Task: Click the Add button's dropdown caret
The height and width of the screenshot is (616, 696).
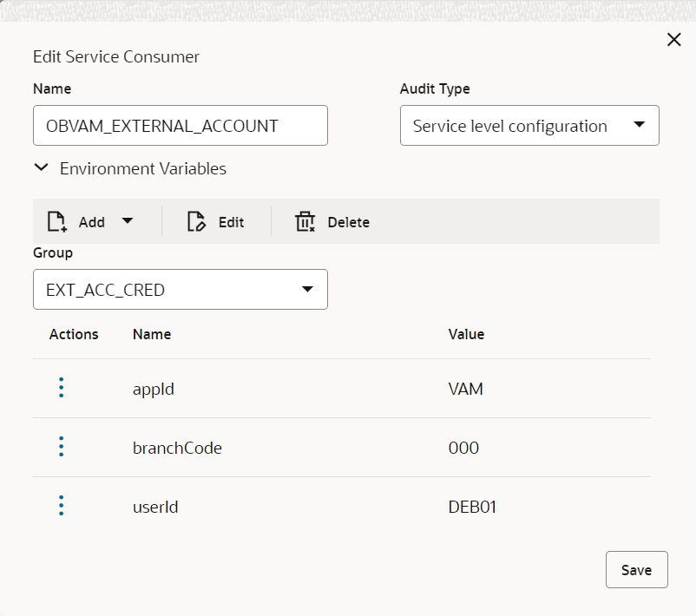Action: pyautogui.click(x=127, y=221)
